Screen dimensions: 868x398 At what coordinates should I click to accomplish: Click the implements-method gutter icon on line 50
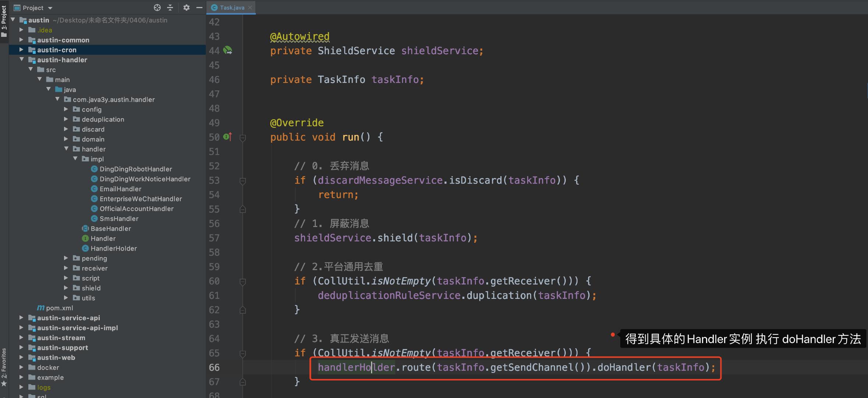click(228, 137)
